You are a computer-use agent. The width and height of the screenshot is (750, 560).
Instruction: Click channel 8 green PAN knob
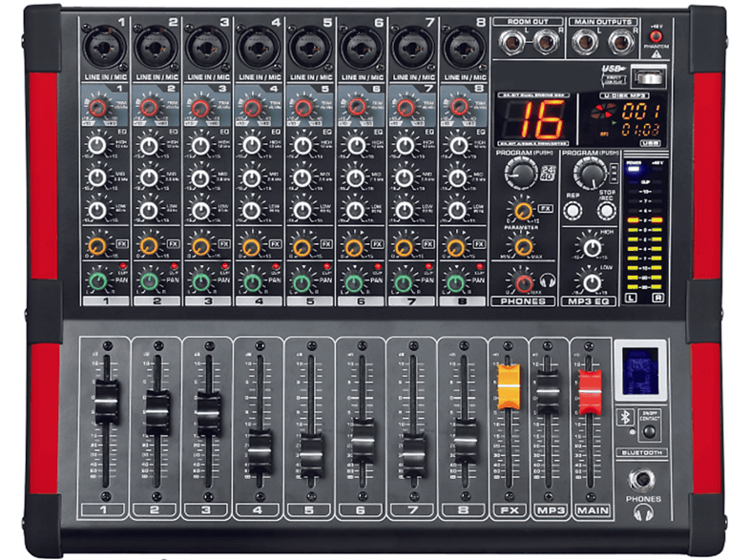pos(456,282)
